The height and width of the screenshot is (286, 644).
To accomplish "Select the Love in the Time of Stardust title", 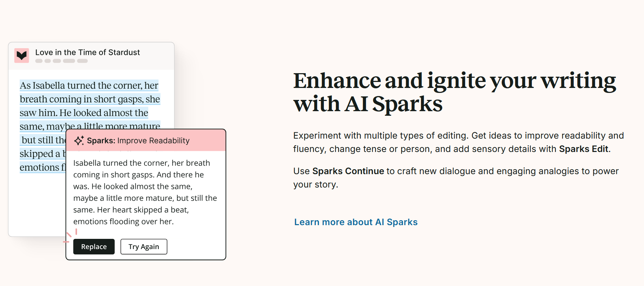I will pos(87,52).
